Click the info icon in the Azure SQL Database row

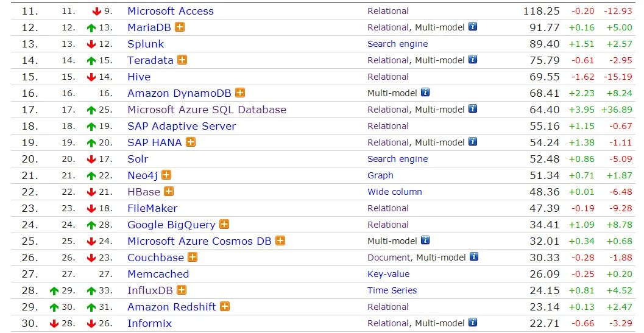point(473,109)
